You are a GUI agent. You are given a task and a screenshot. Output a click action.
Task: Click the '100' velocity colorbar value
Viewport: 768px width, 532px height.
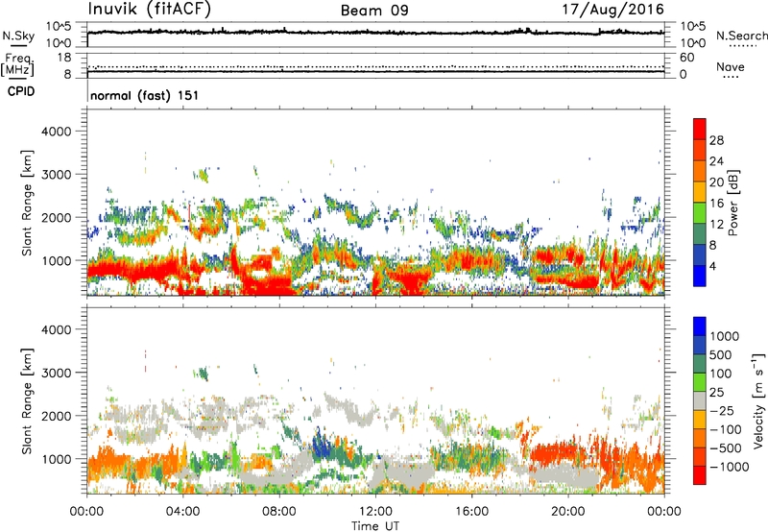click(x=721, y=374)
